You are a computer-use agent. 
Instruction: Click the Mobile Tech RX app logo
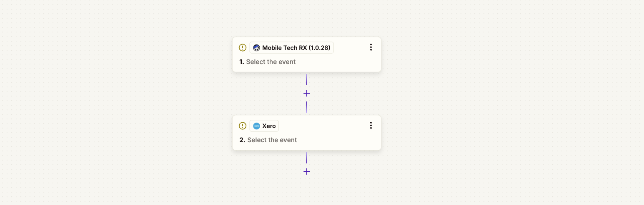pos(256,48)
